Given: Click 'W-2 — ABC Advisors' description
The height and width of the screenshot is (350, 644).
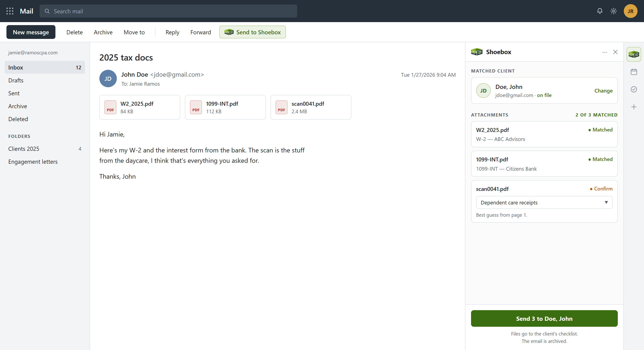Looking at the screenshot, I should [500, 139].
